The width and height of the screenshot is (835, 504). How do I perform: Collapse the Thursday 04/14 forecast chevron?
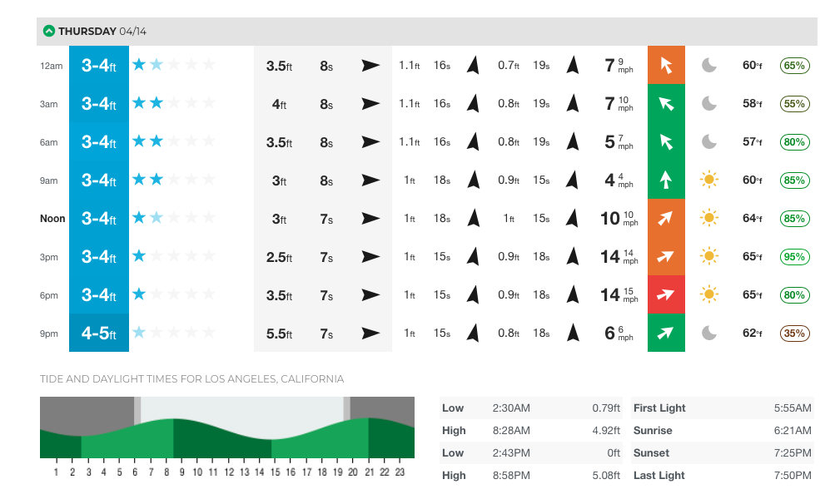(49, 32)
